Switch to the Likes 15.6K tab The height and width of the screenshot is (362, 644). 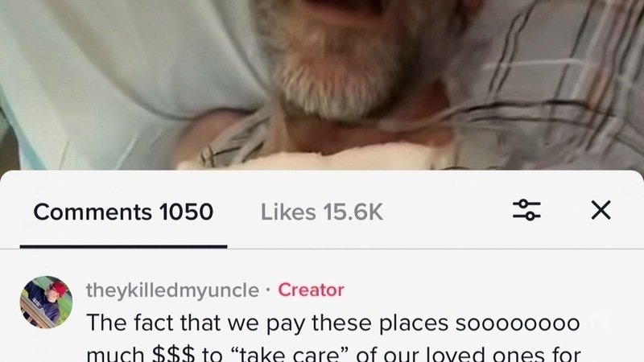click(321, 212)
